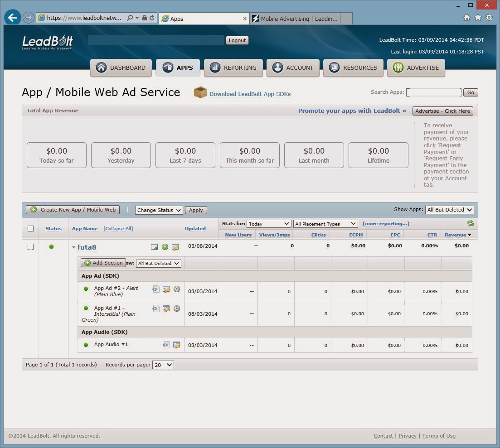
Task: Click the edit icon for App Ad #1
Action: click(166, 308)
